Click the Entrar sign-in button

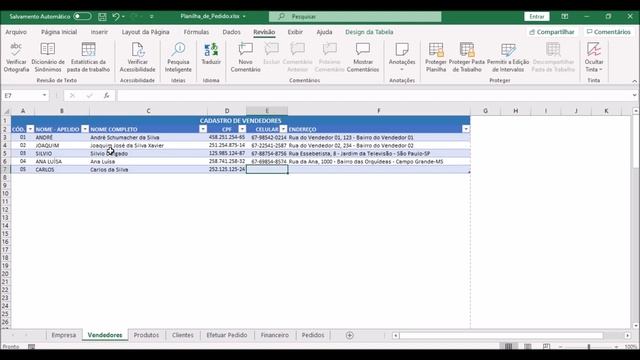coord(537,16)
